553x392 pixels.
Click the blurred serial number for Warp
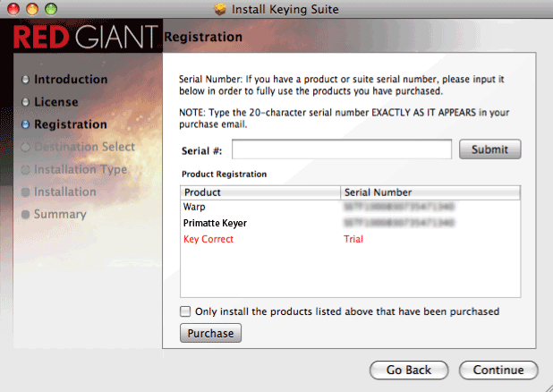[x=399, y=207]
